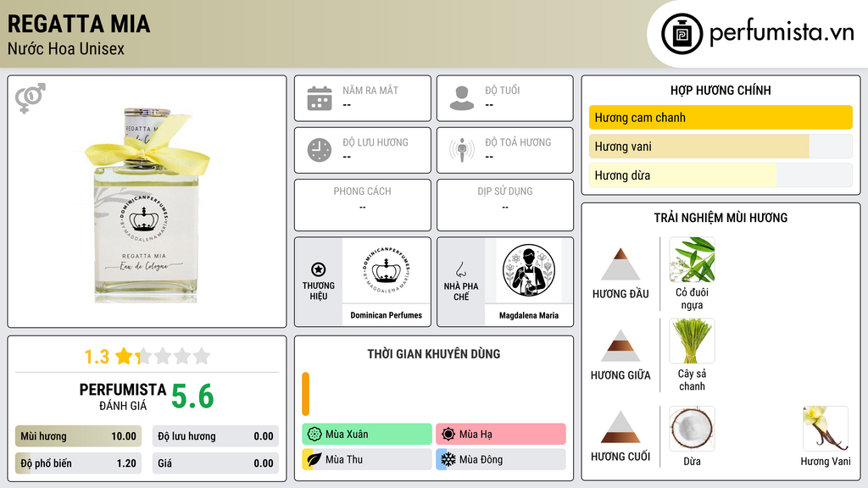Screen dimensions: 868x488
Task: Click the Hương cuối pyramid icon
Action: 620,427
